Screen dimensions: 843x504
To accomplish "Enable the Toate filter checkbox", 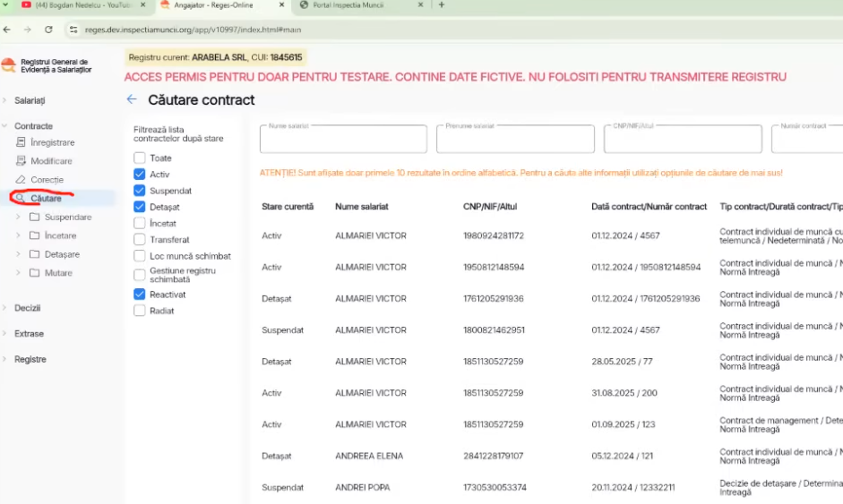I will (140, 158).
